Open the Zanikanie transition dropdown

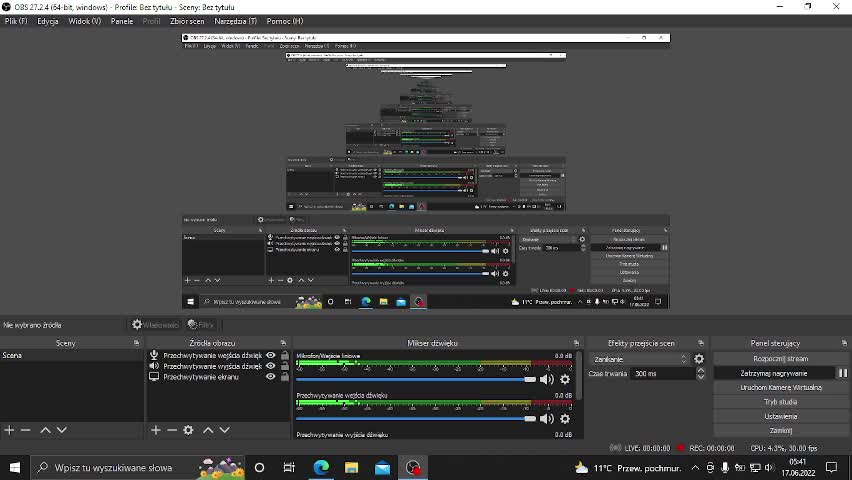coord(640,359)
